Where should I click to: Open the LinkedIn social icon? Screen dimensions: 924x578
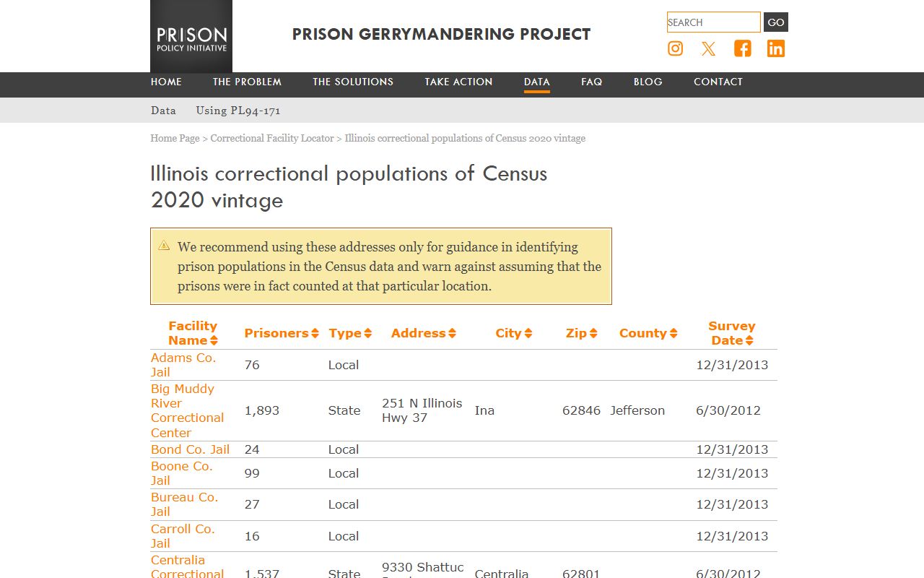(x=776, y=48)
